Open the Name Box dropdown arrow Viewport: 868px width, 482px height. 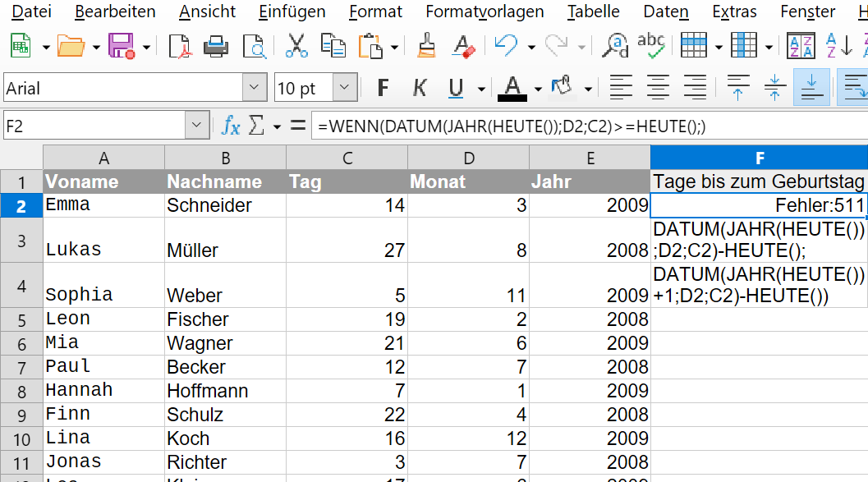pyautogui.click(x=196, y=126)
